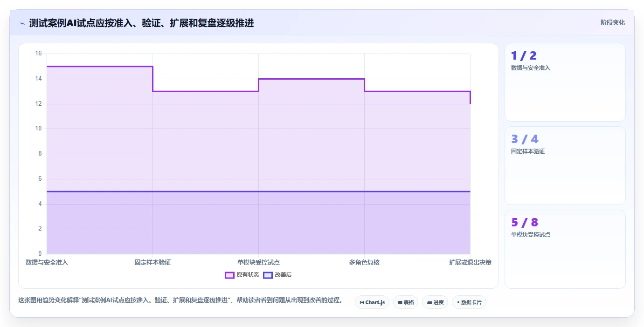Click the 单模块受控试点 x-axis label
Image resolution: width=644 pixels, height=327 pixels.
tap(258, 262)
